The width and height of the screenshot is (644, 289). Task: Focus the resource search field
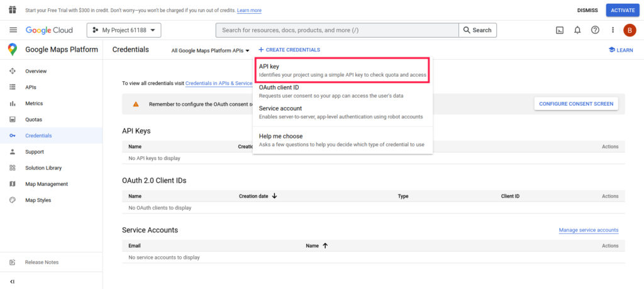point(336,30)
